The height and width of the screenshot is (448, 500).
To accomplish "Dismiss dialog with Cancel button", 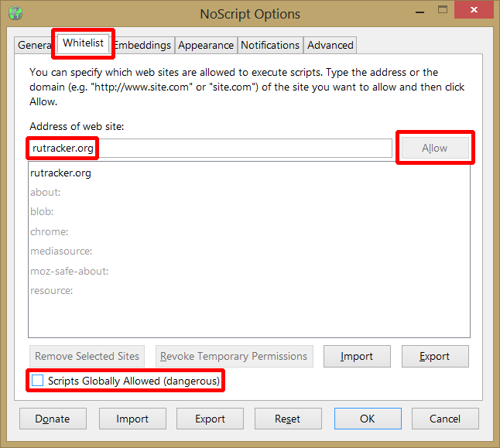I will point(445,419).
